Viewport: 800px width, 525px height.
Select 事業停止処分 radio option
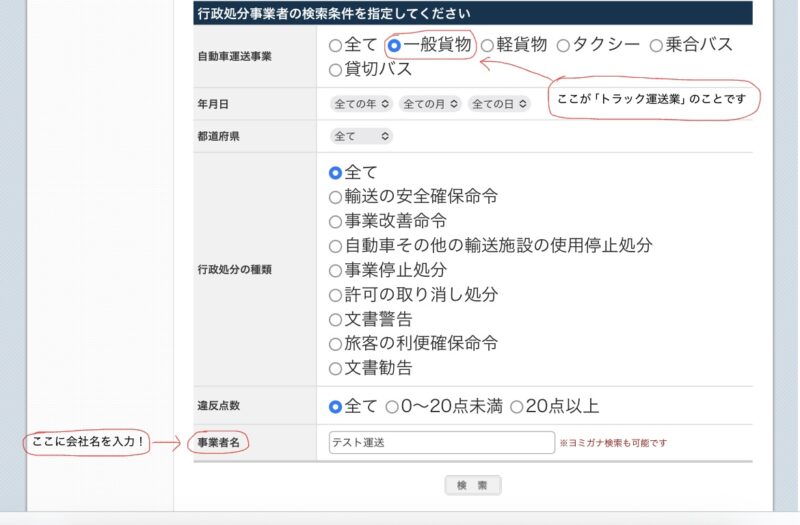(335, 270)
